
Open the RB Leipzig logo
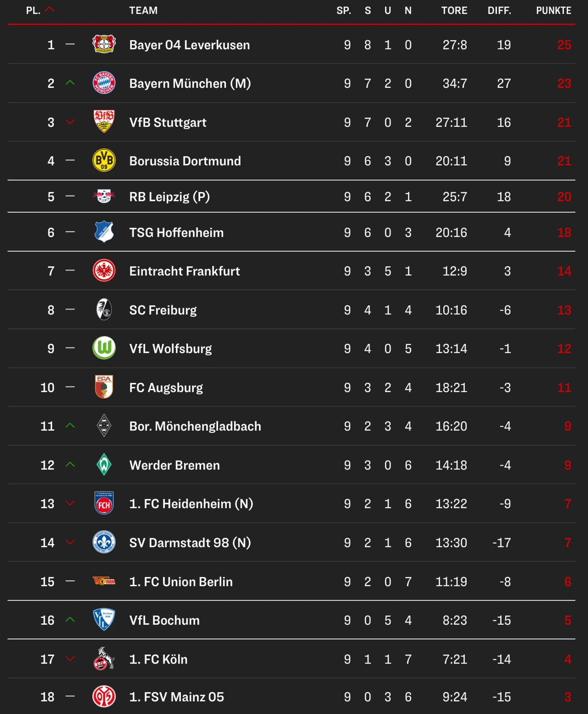(104, 196)
